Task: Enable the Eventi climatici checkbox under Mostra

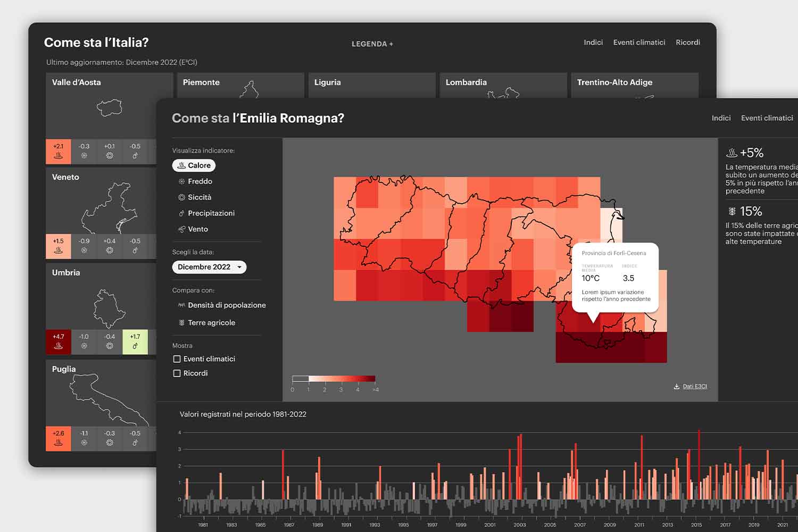Action: point(177,359)
